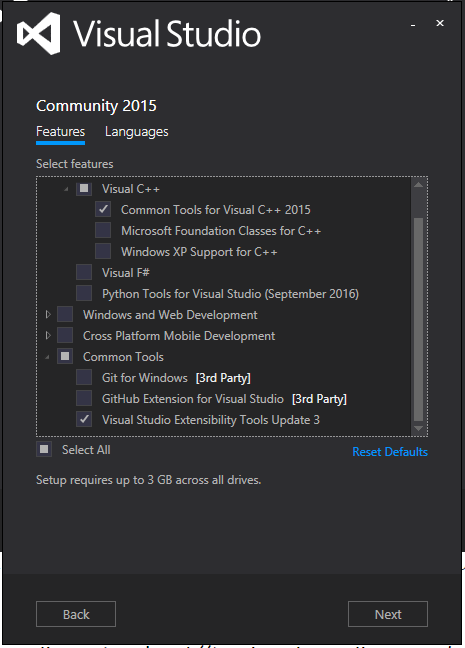Select 'Microsoft Foundation Classes for C++' label

click(221, 231)
